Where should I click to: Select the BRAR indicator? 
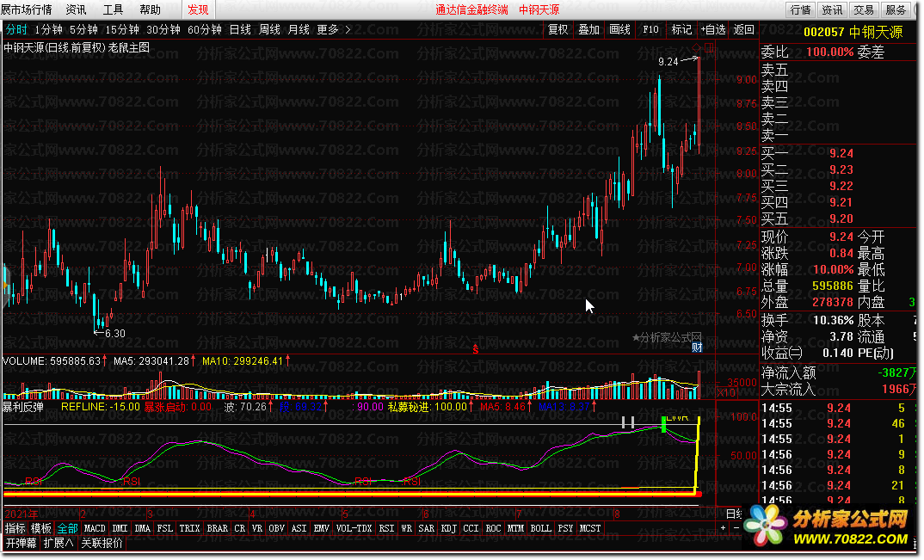point(217,529)
